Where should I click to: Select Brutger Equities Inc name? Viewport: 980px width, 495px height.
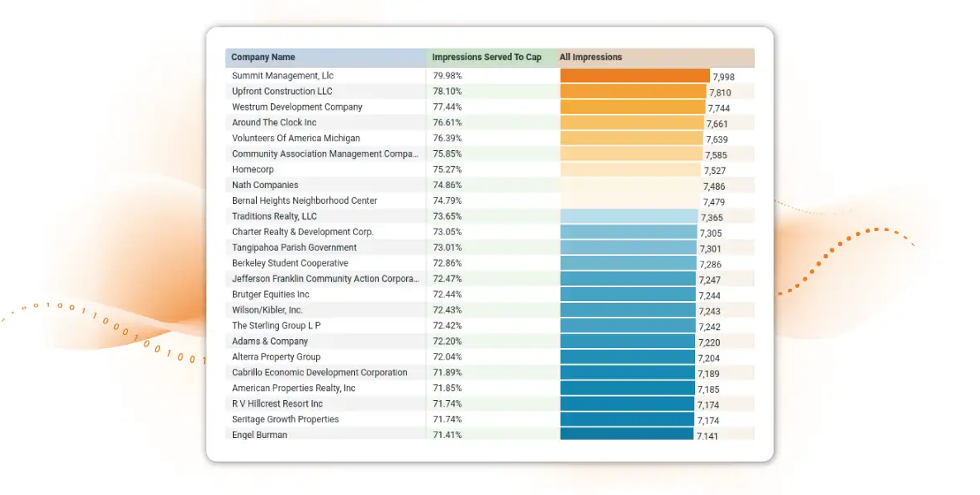click(x=271, y=294)
